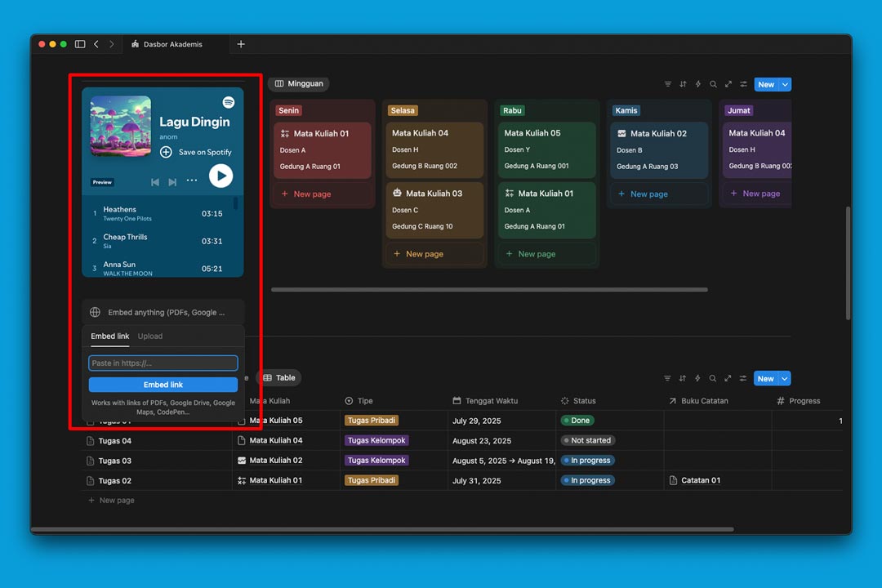This screenshot has height=588, width=882.
Task: Open a new tab with plus icon
Action: [241, 44]
